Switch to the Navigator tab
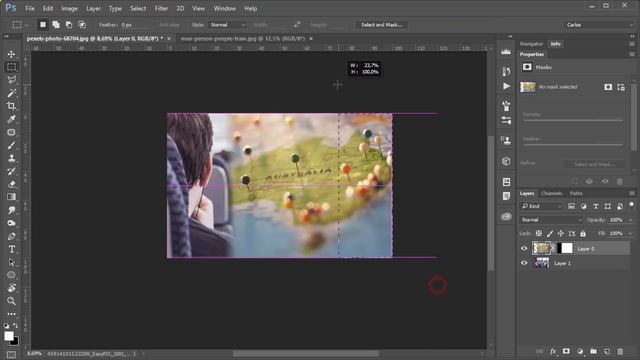 point(531,44)
